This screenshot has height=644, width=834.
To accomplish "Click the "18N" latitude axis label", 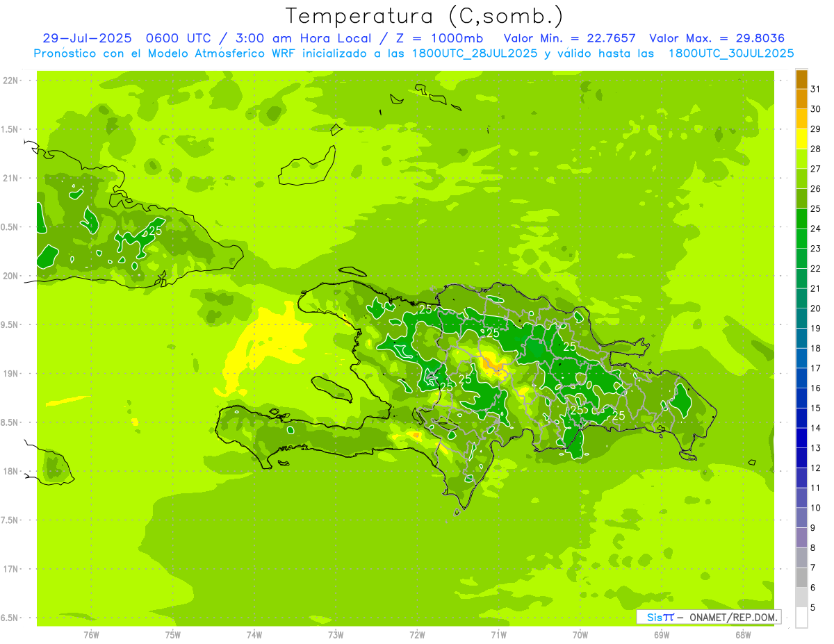I will [10, 472].
